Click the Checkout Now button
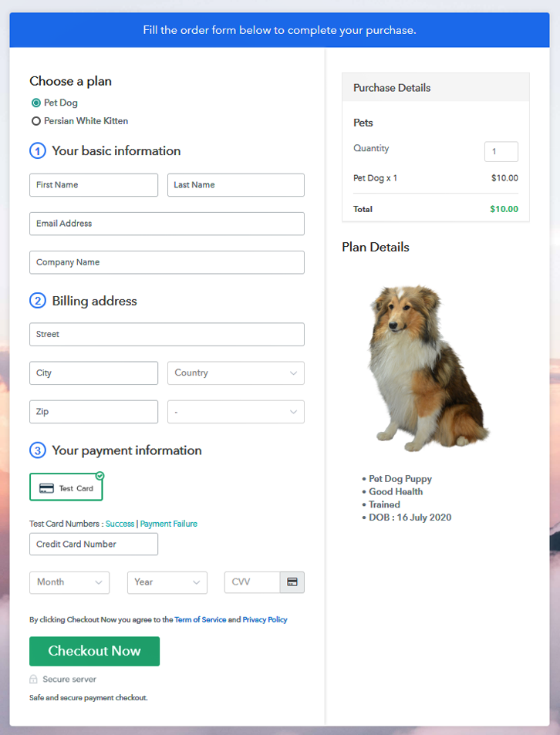 [94, 651]
